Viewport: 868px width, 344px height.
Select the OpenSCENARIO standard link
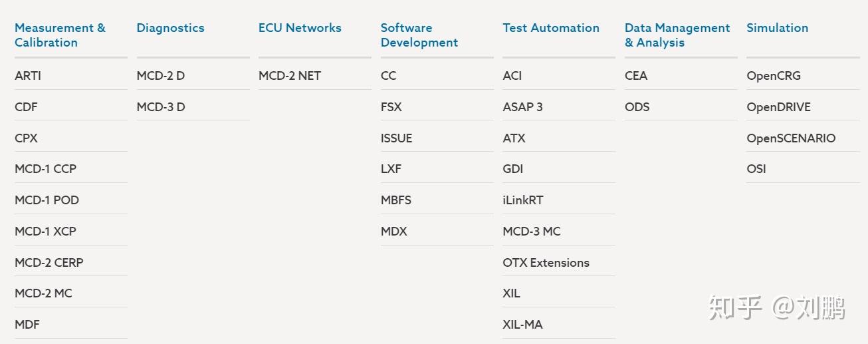pyautogui.click(x=791, y=138)
